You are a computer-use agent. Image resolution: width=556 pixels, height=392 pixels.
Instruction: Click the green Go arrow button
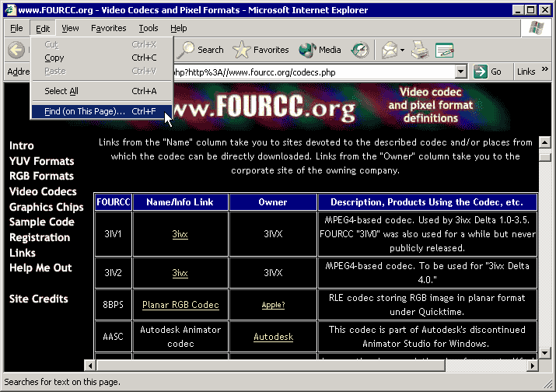point(480,72)
